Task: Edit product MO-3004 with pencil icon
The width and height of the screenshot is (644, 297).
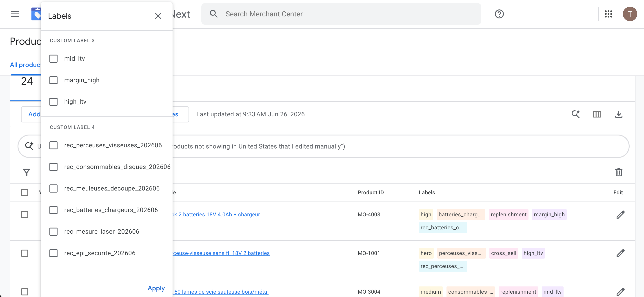Action: [620, 292]
